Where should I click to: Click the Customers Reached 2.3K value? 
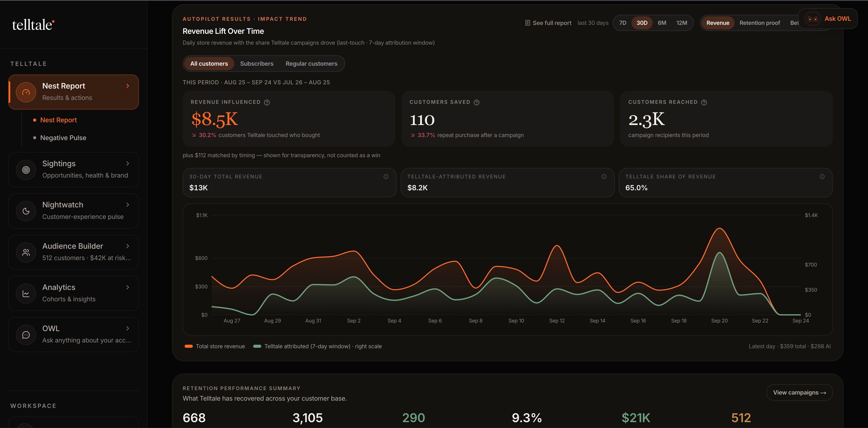[647, 119]
